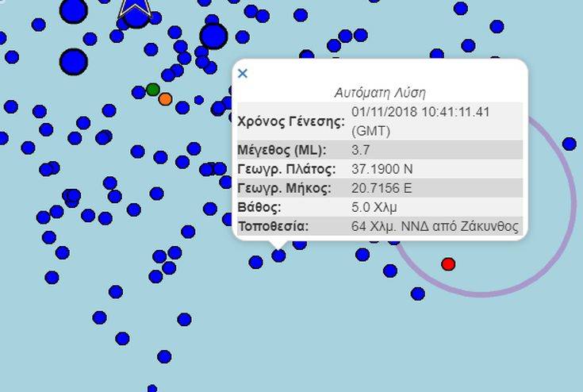Click the Τοποθεσία row label
The height and width of the screenshot is (392, 583).
point(273,227)
